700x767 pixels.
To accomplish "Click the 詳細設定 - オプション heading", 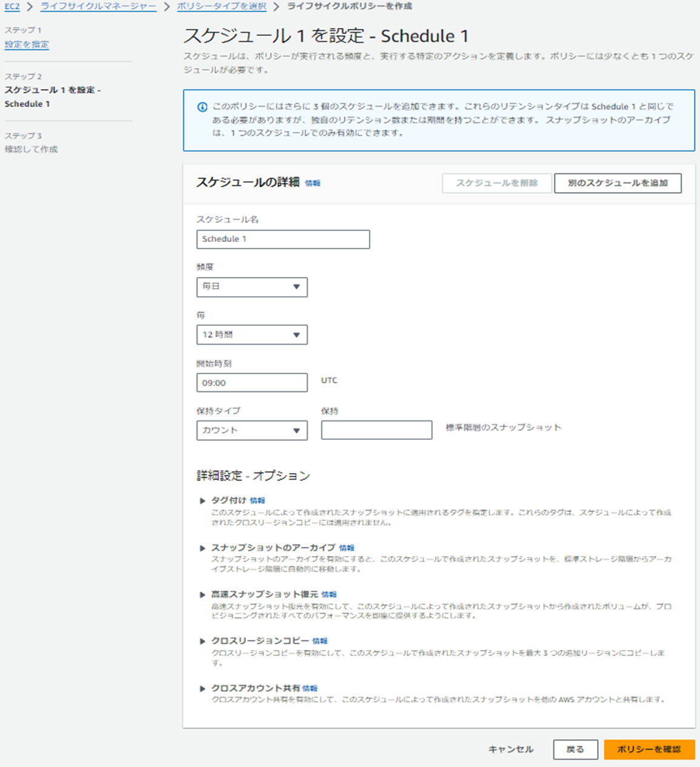I will (x=253, y=476).
